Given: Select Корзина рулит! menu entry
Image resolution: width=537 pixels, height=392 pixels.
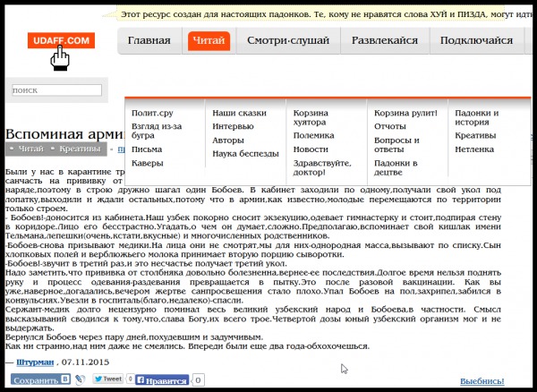Looking at the screenshot, I should click(x=405, y=113).
